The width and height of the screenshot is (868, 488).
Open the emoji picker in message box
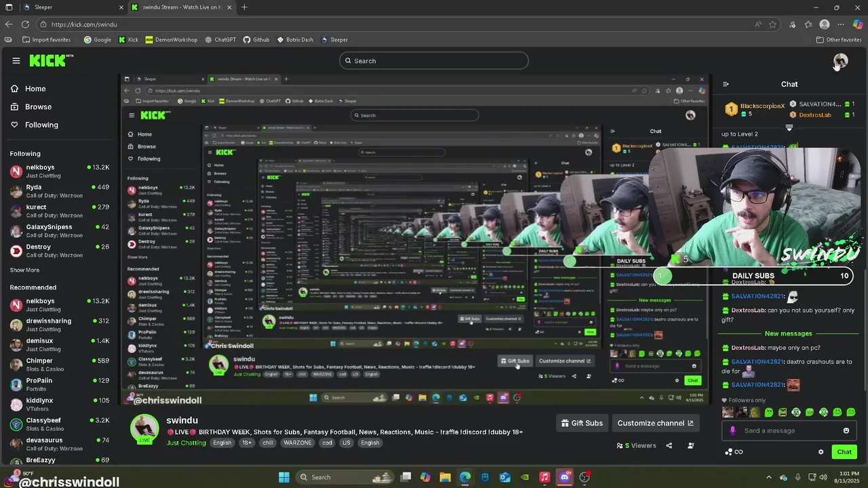point(846,430)
